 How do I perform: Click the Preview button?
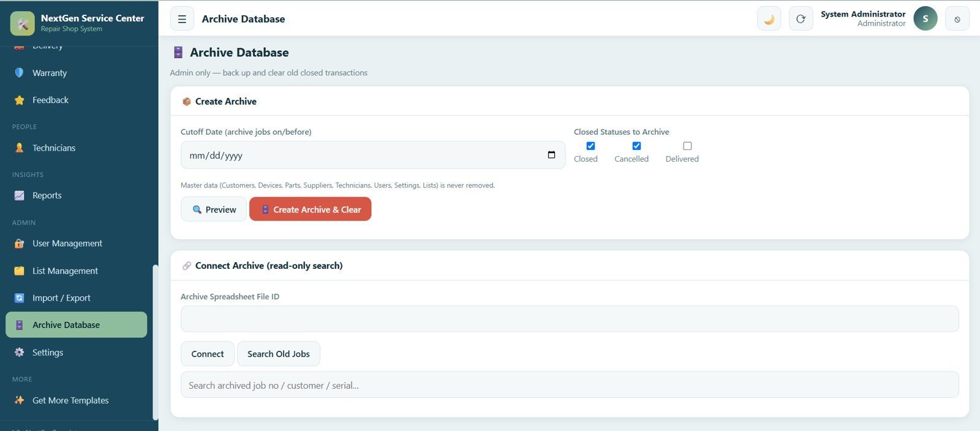point(214,209)
